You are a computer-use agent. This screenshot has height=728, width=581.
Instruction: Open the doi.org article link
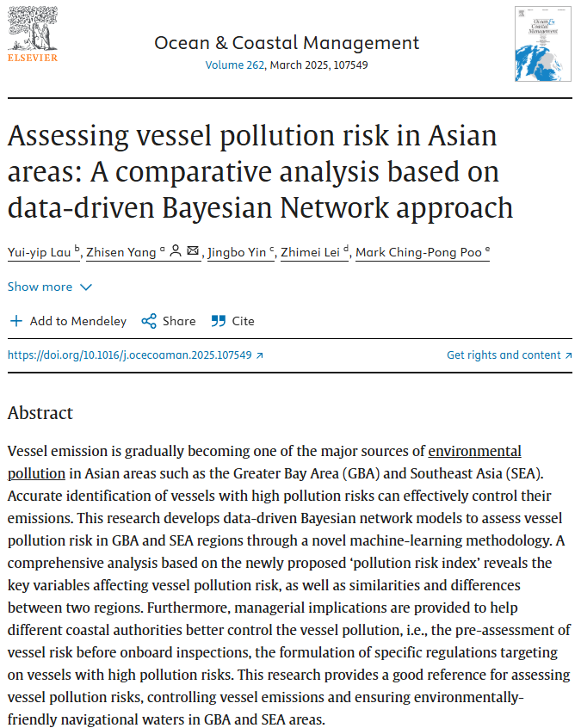click(x=129, y=355)
